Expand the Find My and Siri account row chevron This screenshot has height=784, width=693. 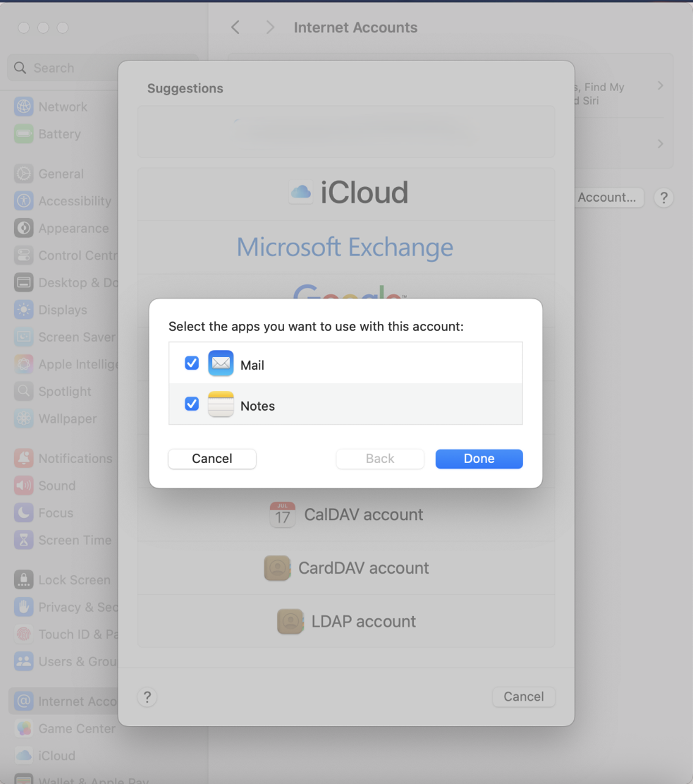point(661,86)
